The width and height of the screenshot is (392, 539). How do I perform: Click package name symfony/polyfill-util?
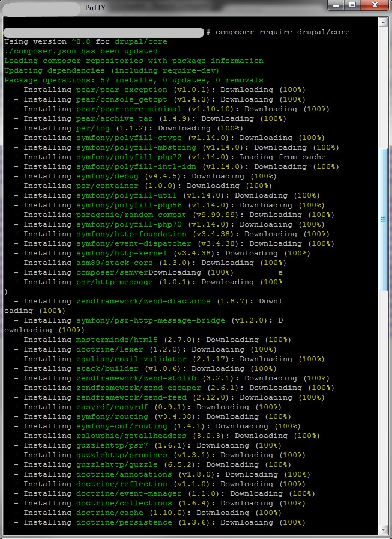(x=127, y=196)
